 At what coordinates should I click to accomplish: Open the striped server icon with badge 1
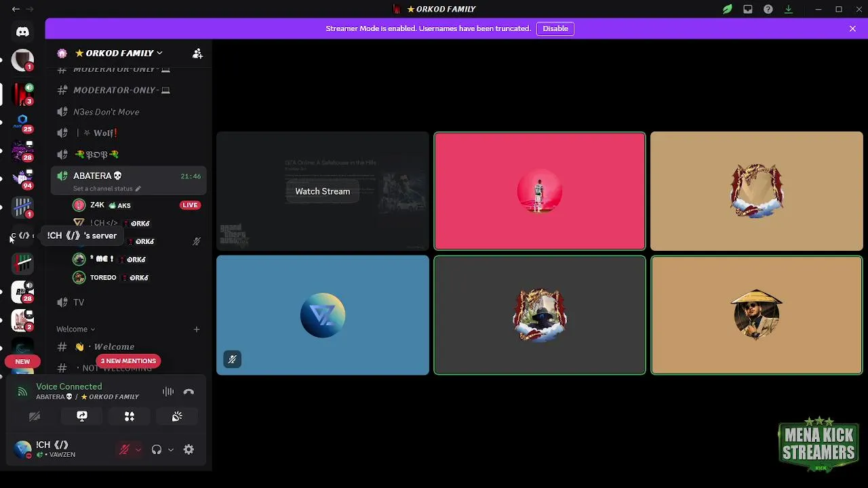point(22,207)
